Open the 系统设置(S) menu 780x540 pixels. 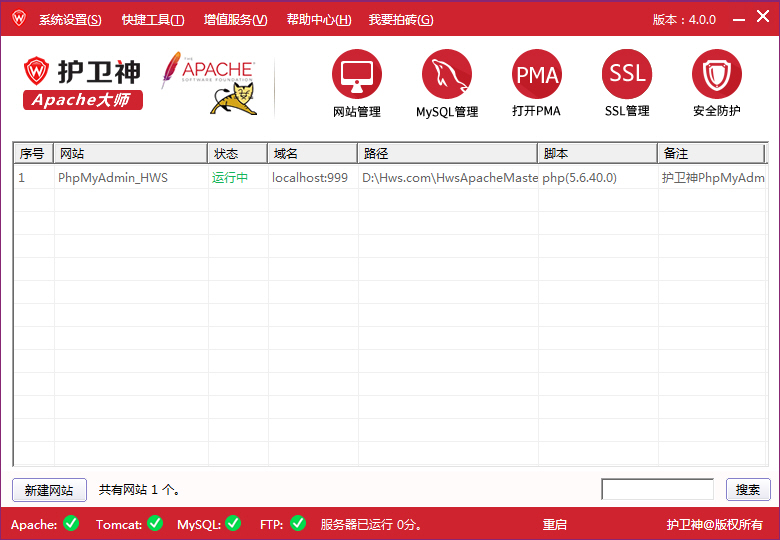coord(70,20)
